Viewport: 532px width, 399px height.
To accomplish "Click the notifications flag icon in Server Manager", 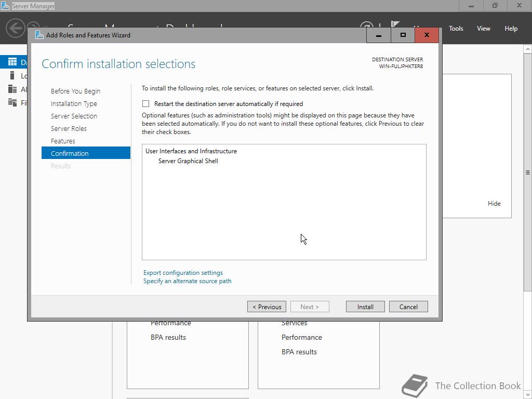I will click(395, 24).
